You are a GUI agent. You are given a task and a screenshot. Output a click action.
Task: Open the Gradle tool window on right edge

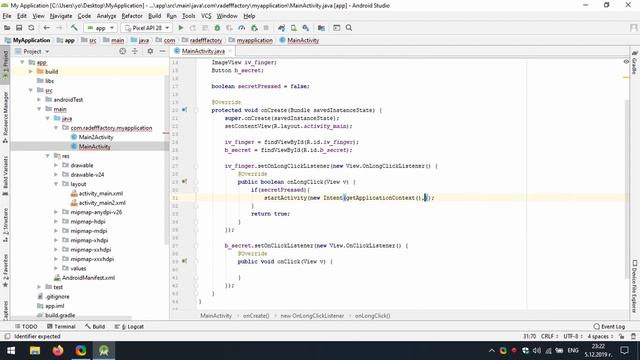point(635,62)
